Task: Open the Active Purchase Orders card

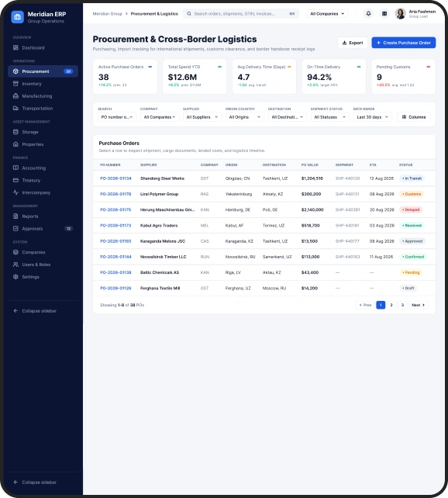Action: 125,77
